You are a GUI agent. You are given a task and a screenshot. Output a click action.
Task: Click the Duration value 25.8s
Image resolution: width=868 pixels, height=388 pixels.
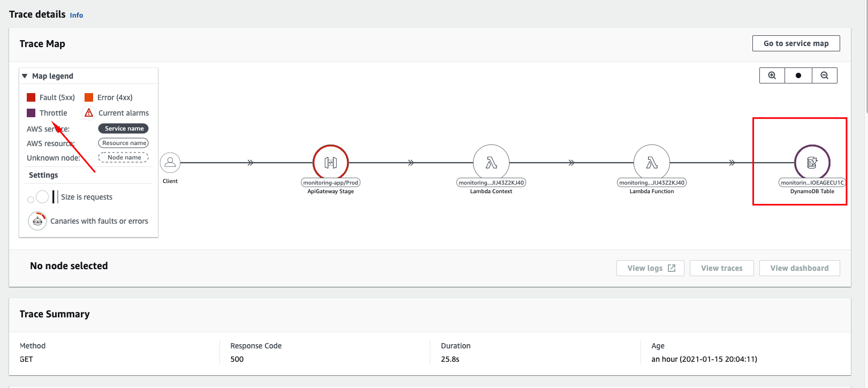(450, 359)
